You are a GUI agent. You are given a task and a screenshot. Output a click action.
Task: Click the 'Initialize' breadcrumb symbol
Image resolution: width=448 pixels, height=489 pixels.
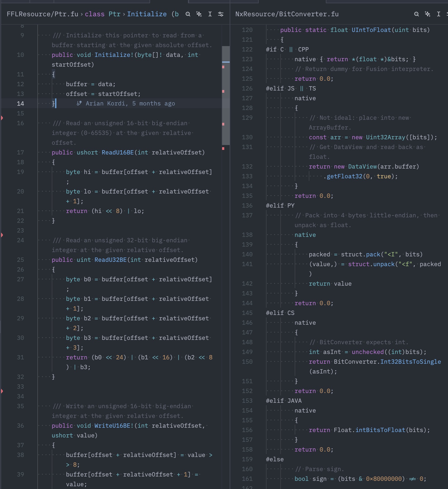coord(147,14)
